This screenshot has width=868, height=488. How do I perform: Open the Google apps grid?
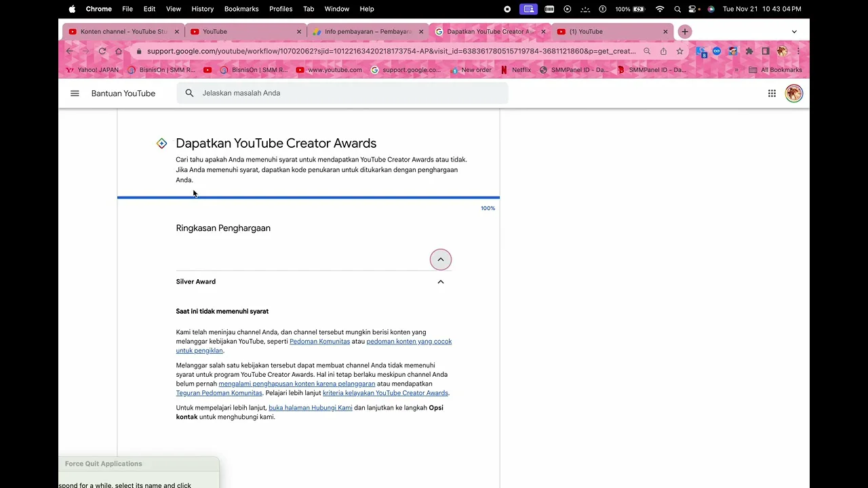tap(772, 94)
